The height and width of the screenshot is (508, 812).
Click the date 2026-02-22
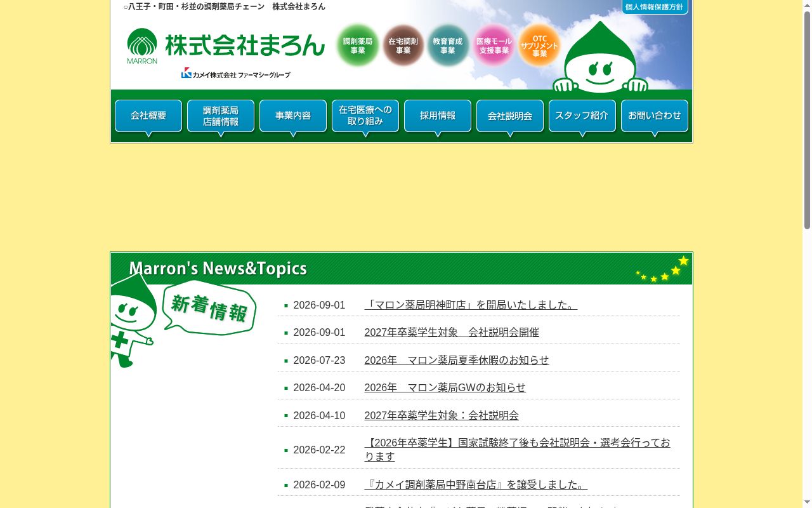tap(319, 450)
